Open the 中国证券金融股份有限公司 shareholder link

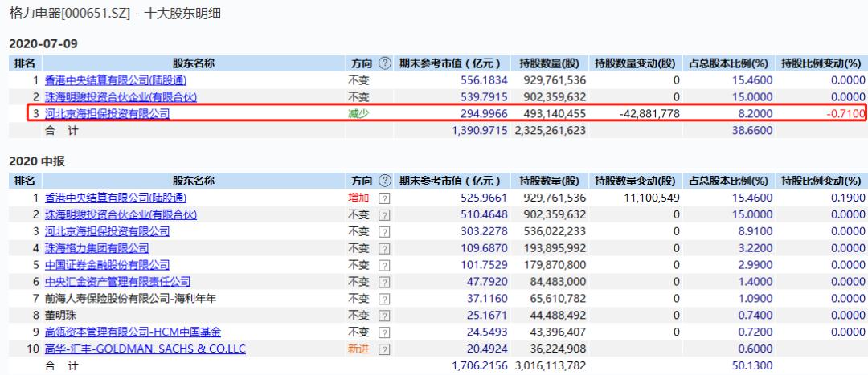108,265
